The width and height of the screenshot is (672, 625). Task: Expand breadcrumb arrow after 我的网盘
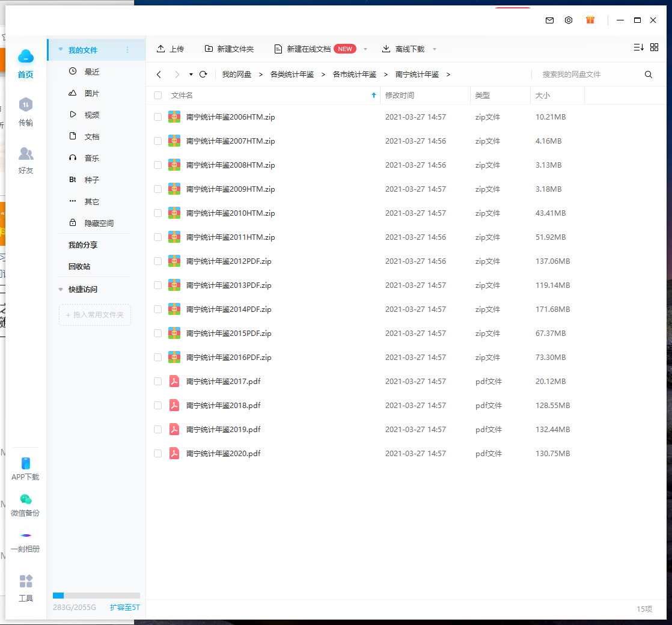pyautogui.click(x=261, y=75)
